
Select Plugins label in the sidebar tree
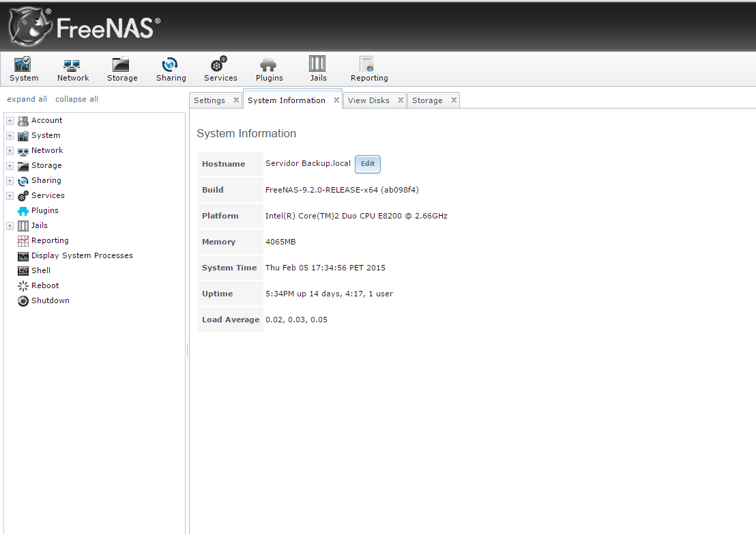pos(45,210)
